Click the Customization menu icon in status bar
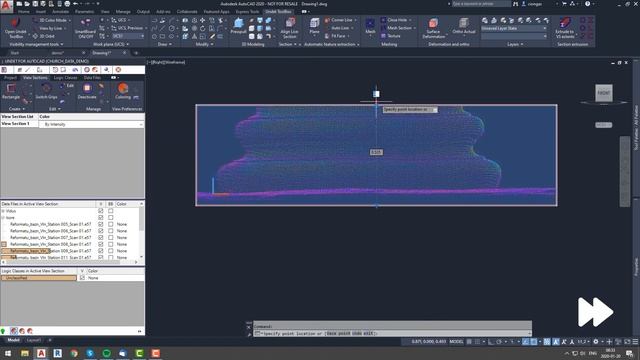Viewport: 640px width, 360px height. pos(635,342)
